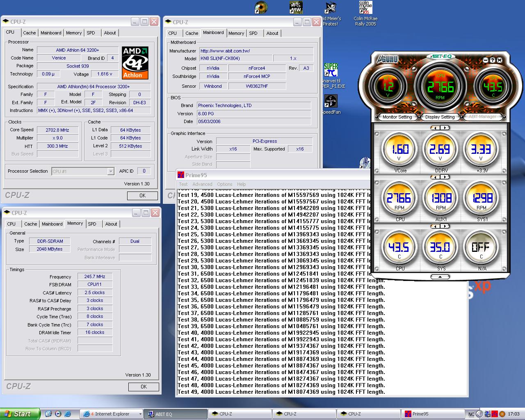Open the Prime95 Help menu

click(242, 184)
